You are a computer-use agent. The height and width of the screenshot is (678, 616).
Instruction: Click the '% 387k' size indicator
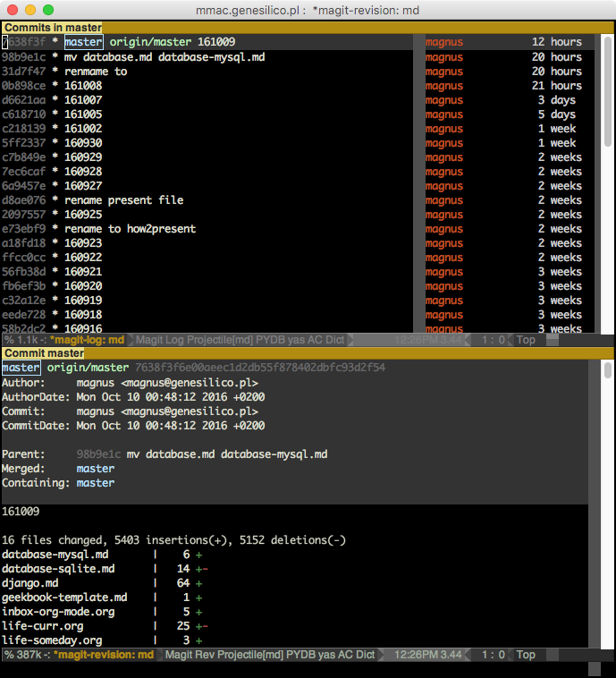click(22, 655)
